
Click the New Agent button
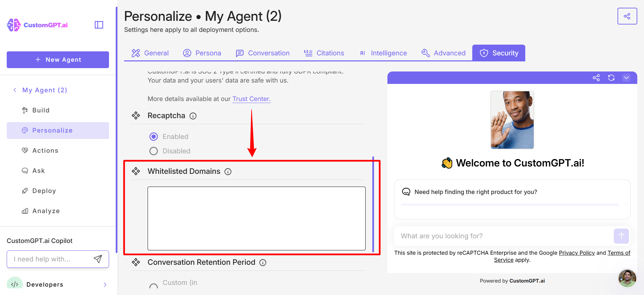[58, 60]
